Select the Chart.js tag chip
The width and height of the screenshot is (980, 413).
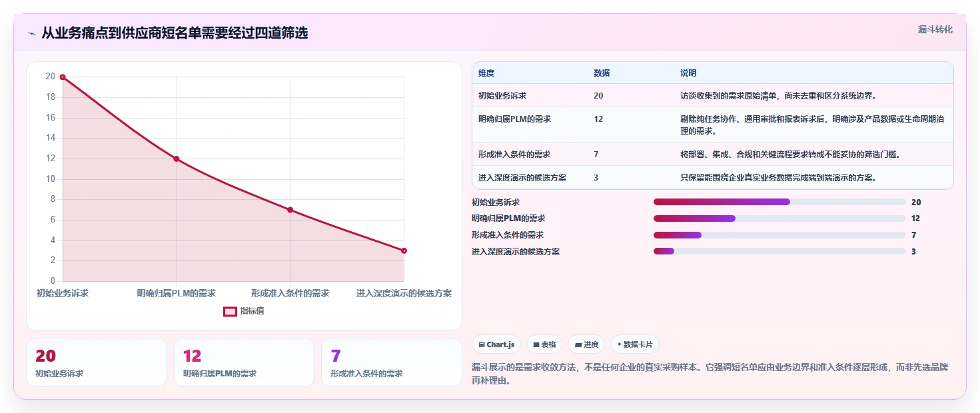[x=496, y=344]
